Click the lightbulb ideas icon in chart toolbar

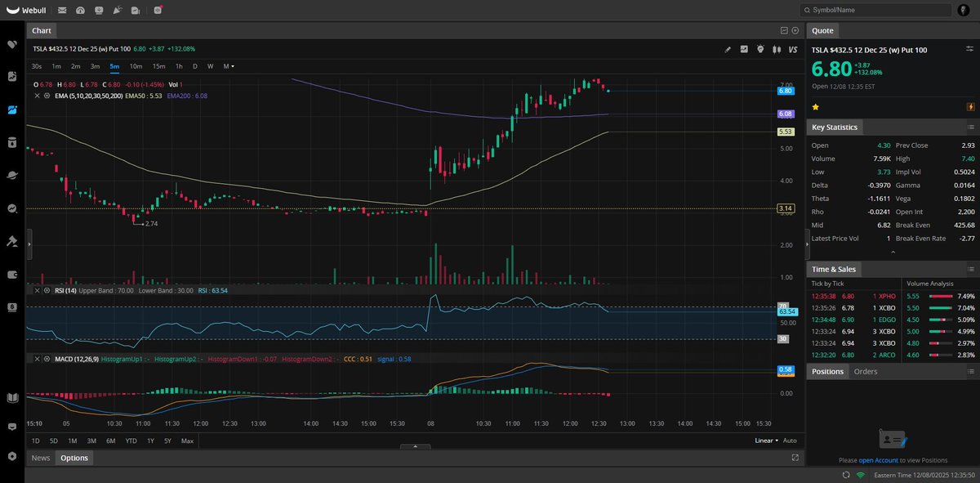pos(760,49)
